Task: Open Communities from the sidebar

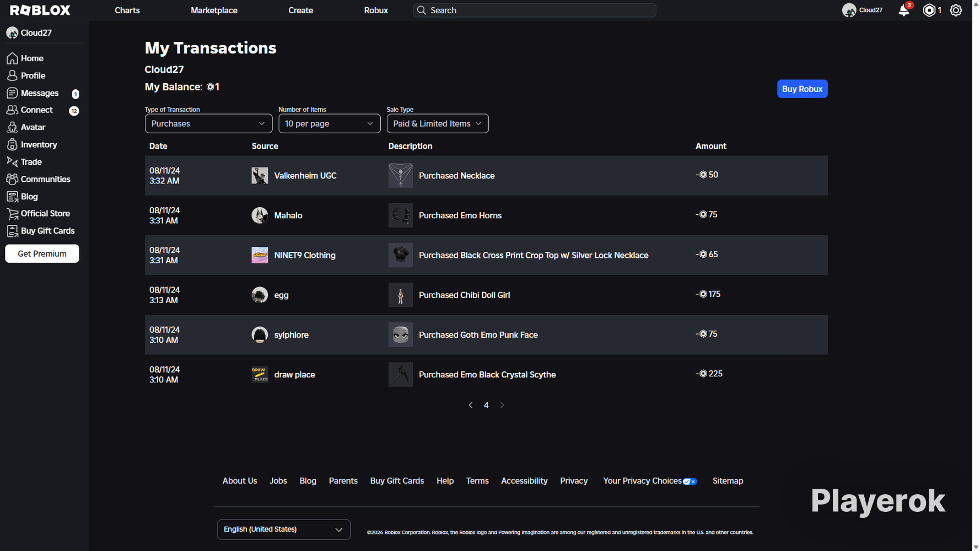Action: point(39,179)
